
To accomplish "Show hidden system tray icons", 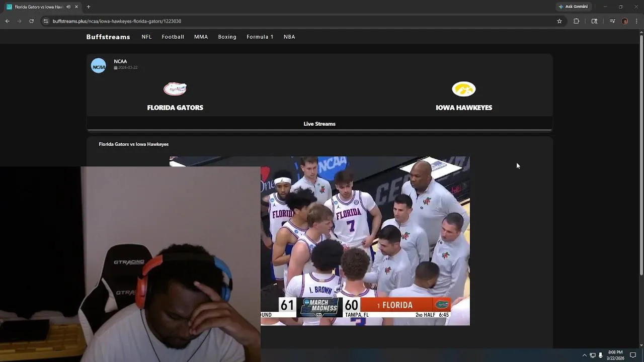I will pyautogui.click(x=585, y=355).
